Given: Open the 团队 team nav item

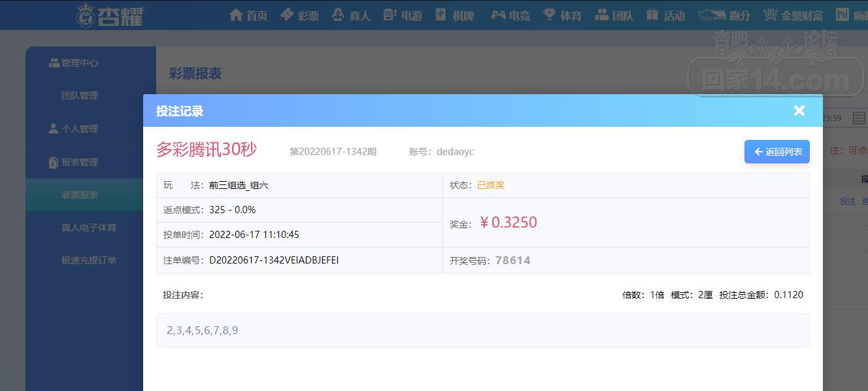Looking at the screenshot, I should [614, 15].
